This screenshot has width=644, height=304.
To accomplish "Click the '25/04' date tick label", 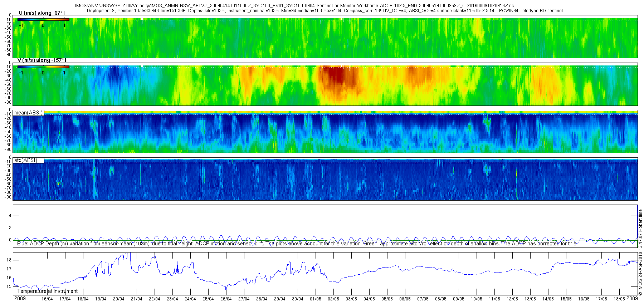I will 208,299.
